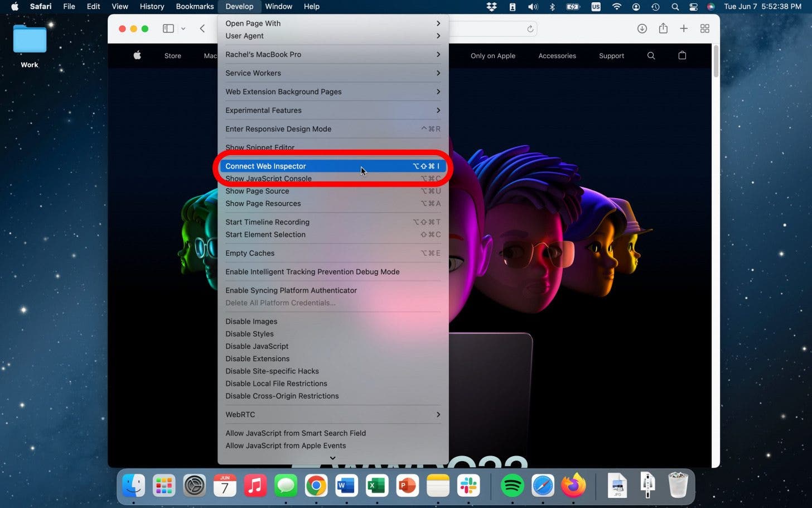The height and width of the screenshot is (508, 812).
Task: Click the Accessories navigation link
Action: [557, 56]
